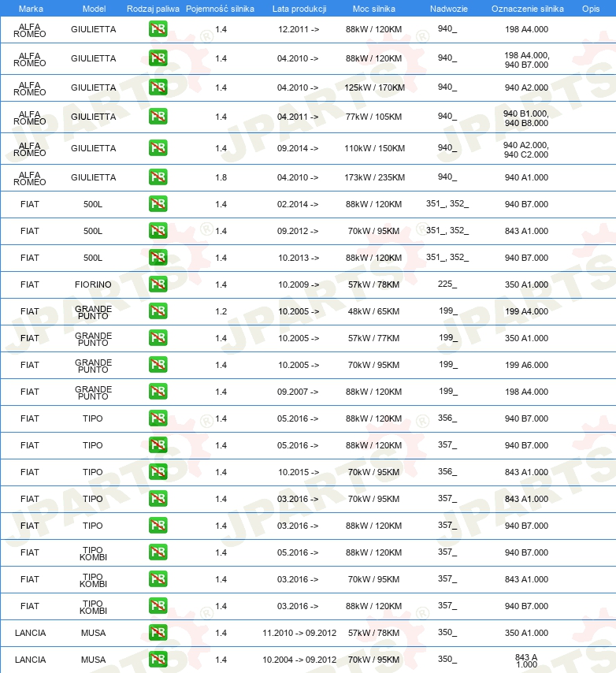Click the Oznaczenie silnika column header
Screen dimensions: 616x673
pos(528,9)
